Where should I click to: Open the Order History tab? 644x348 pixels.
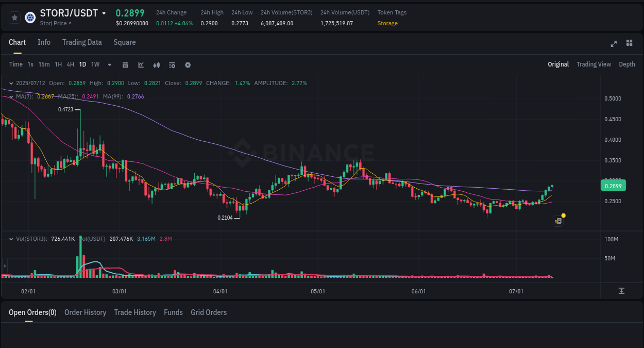(x=85, y=312)
